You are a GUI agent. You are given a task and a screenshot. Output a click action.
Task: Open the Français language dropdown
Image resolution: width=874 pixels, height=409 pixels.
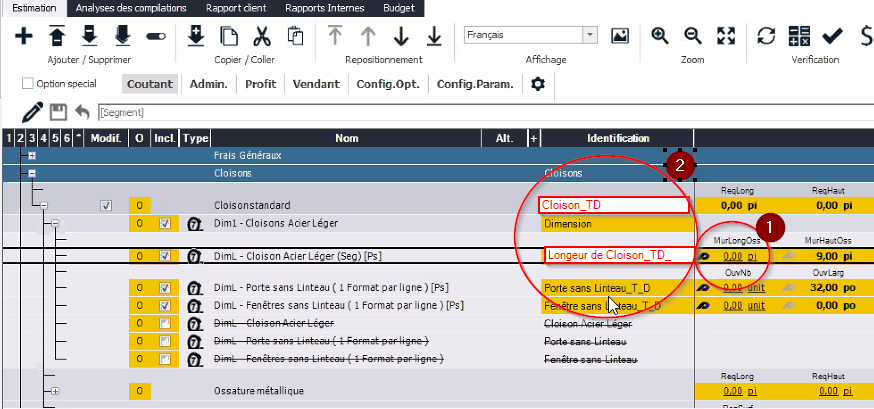click(590, 35)
